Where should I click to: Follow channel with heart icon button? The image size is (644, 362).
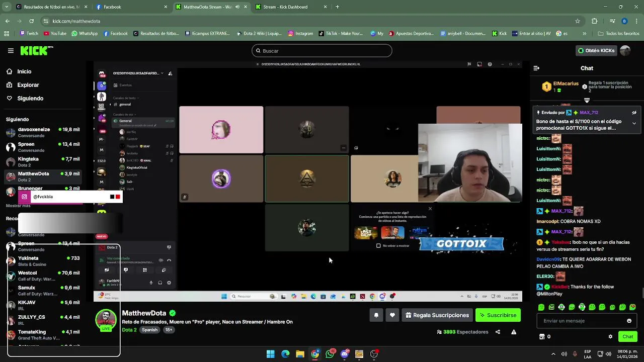392,315
